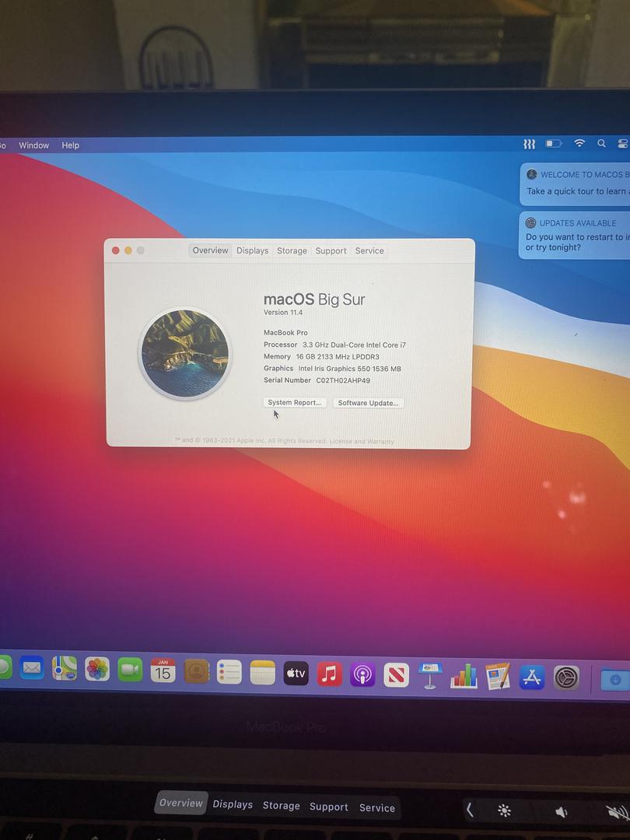Launch Photos from the dock
630x840 pixels.
(97, 669)
